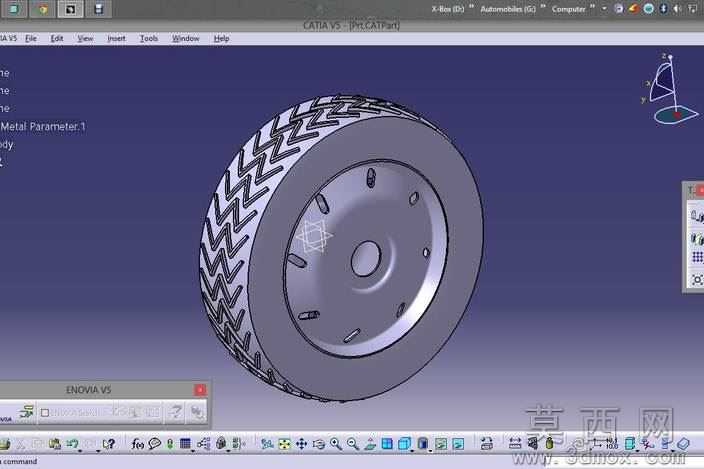Select the Metal Parameter.1 tree item
Screen dimensions: 704x469
pyautogui.click(x=43, y=127)
